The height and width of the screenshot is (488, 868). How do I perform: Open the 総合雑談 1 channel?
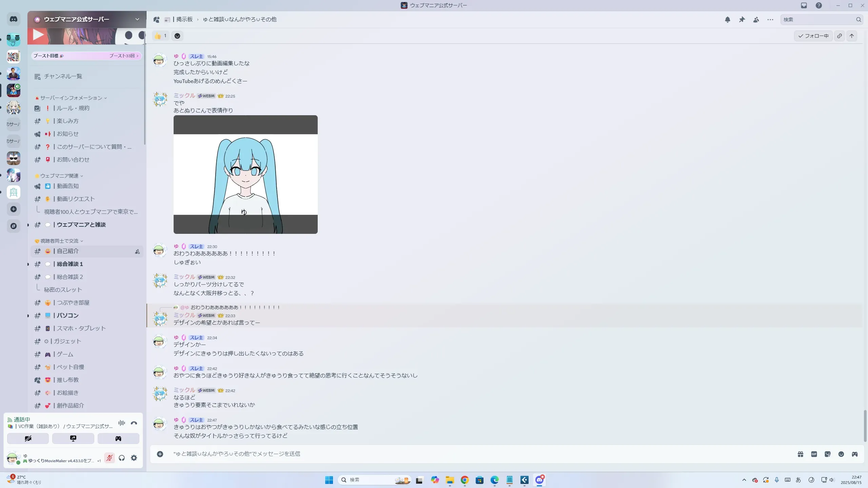tap(70, 264)
